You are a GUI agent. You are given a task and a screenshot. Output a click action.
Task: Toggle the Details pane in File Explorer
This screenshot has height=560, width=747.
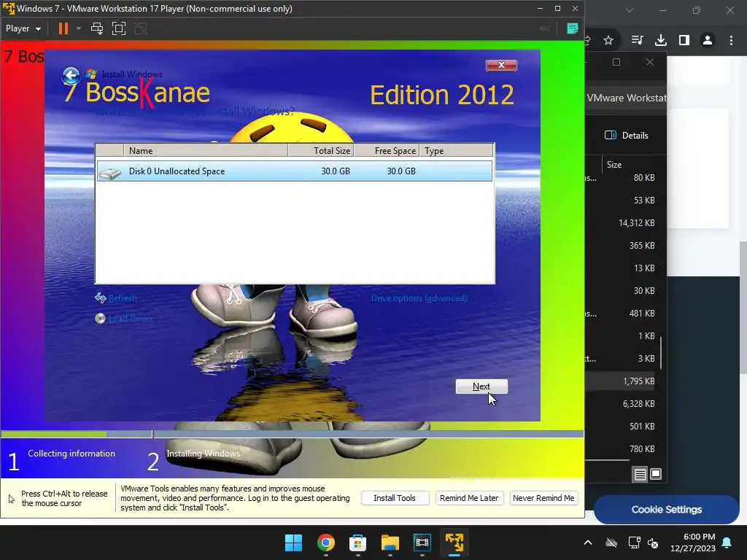[627, 135]
